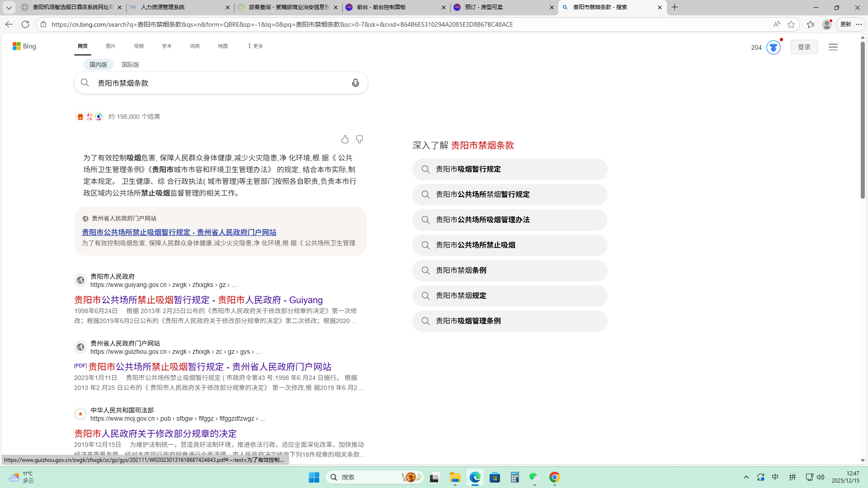Open the tab list dropdown arrow
The width and height of the screenshot is (868, 488).
[x=9, y=7]
